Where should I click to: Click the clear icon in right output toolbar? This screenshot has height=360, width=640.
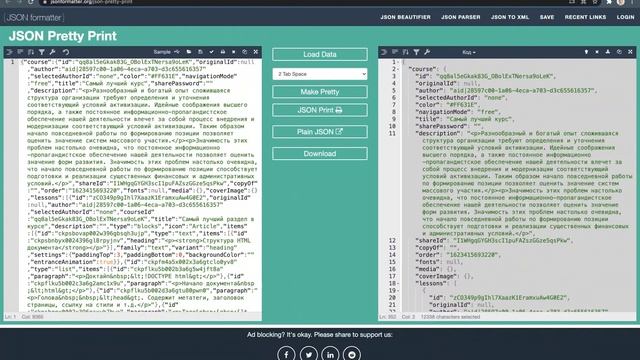click(597, 52)
